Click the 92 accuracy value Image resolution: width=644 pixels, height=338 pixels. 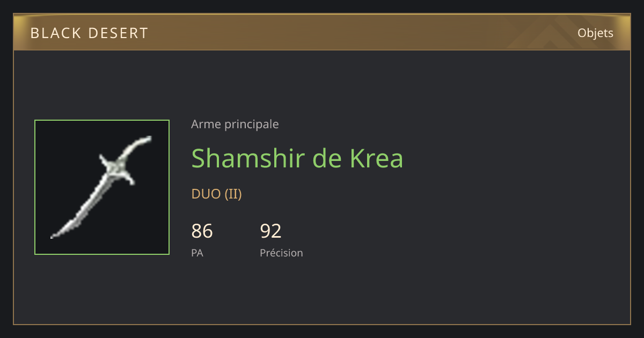point(271,231)
